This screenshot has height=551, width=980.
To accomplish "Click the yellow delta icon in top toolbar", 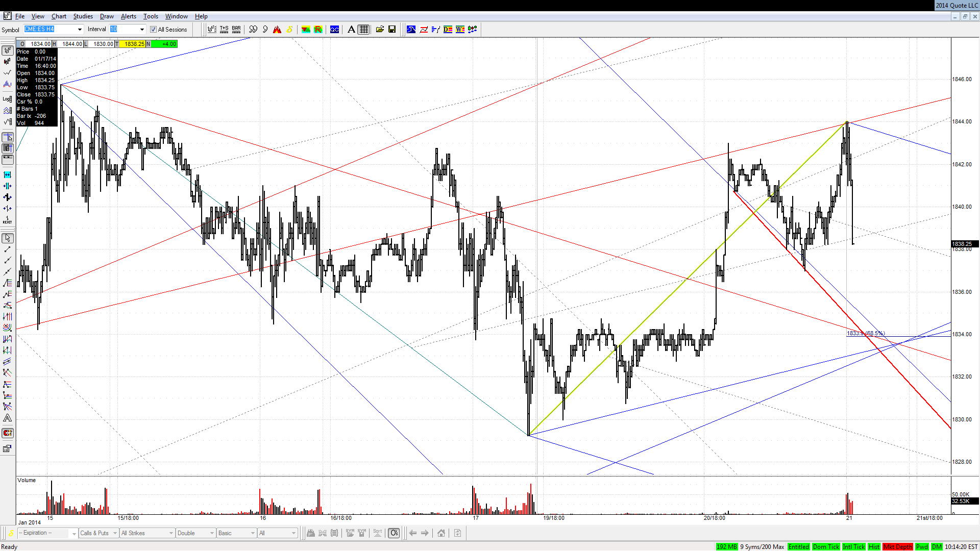I will point(289,30).
